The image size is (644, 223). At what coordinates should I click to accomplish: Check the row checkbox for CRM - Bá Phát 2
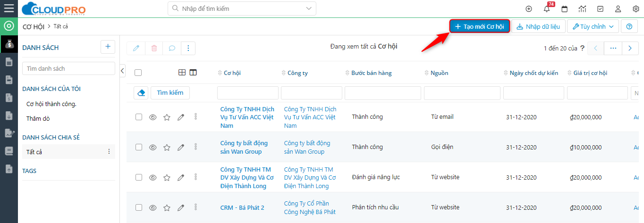click(139, 207)
